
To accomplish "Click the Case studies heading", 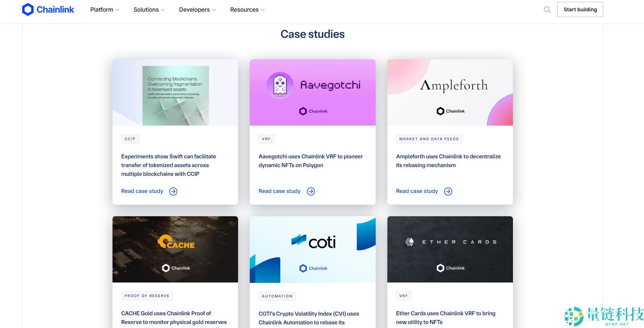I will point(313,34).
